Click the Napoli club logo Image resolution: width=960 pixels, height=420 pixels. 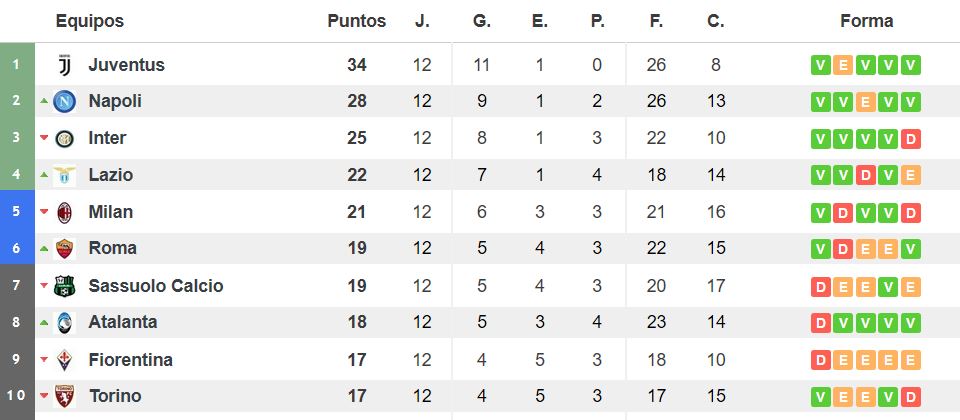pos(64,101)
